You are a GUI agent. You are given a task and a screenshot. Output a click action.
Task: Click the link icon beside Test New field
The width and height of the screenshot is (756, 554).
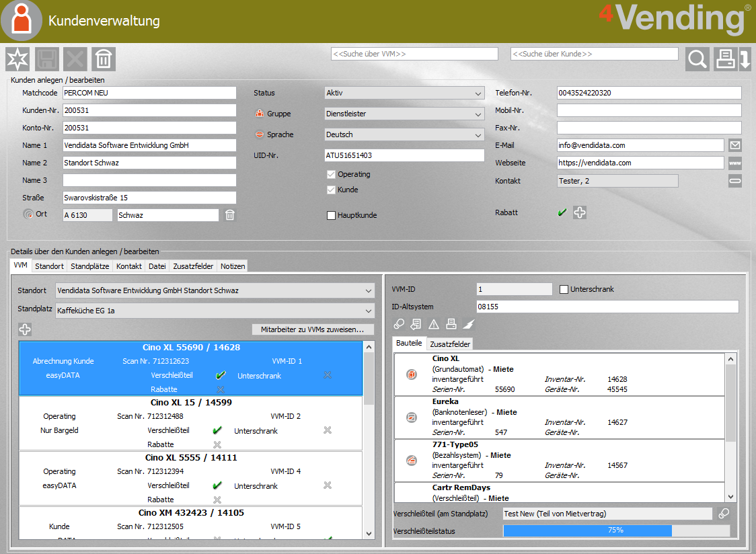tap(724, 514)
